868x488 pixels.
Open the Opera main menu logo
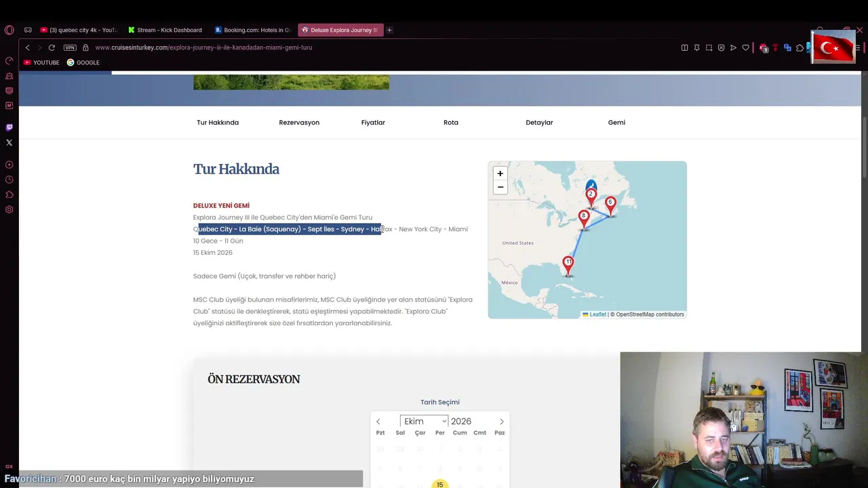click(x=9, y=30)
